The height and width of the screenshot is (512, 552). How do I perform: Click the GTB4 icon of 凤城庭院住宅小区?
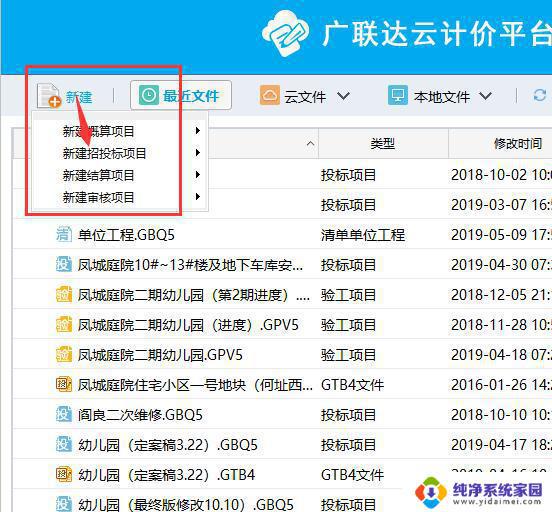[x=64, y=384]
